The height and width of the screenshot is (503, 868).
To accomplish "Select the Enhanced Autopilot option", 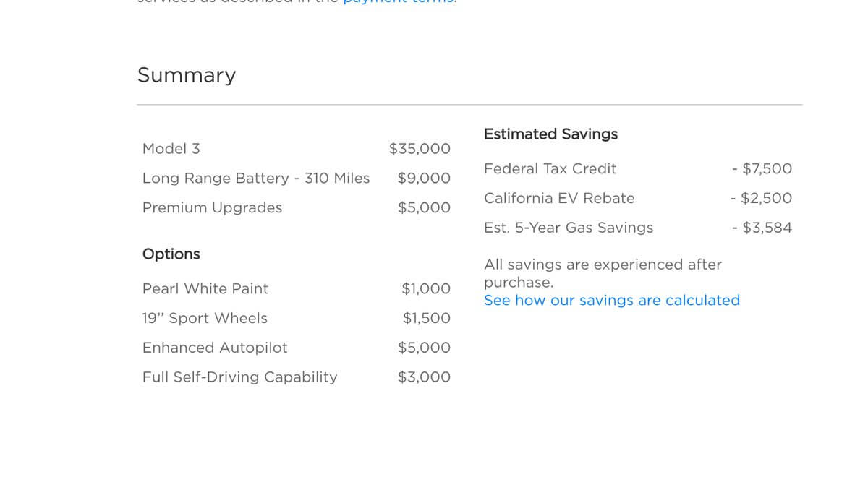I will tap(215, 348).
